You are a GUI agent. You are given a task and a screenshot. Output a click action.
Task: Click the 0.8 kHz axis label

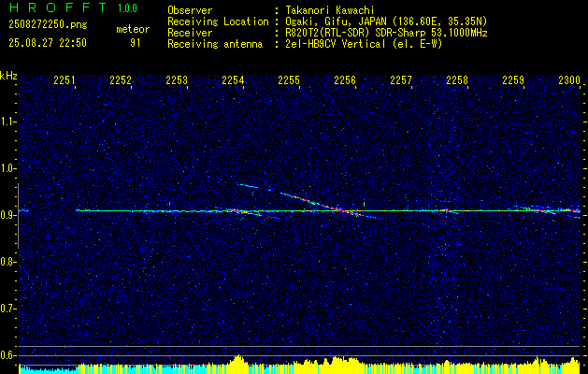tap(8, 262)
